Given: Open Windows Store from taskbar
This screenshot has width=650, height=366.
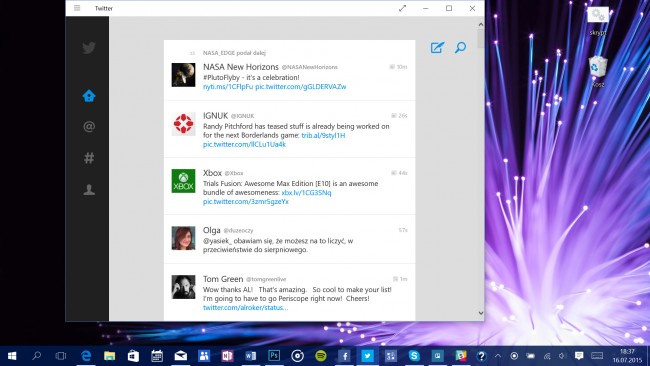Looking at the screenshot, I should pos(133,356).
